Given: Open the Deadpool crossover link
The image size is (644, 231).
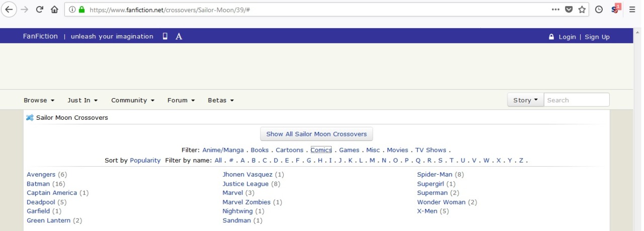Looking at the screenshot, I should [x=41, y=202].
